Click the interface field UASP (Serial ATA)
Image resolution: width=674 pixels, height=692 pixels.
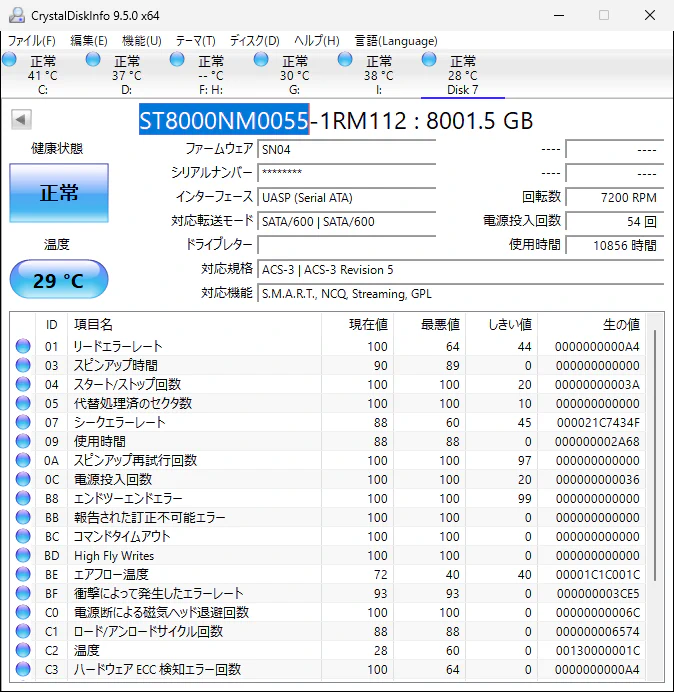tap(347, 197)
